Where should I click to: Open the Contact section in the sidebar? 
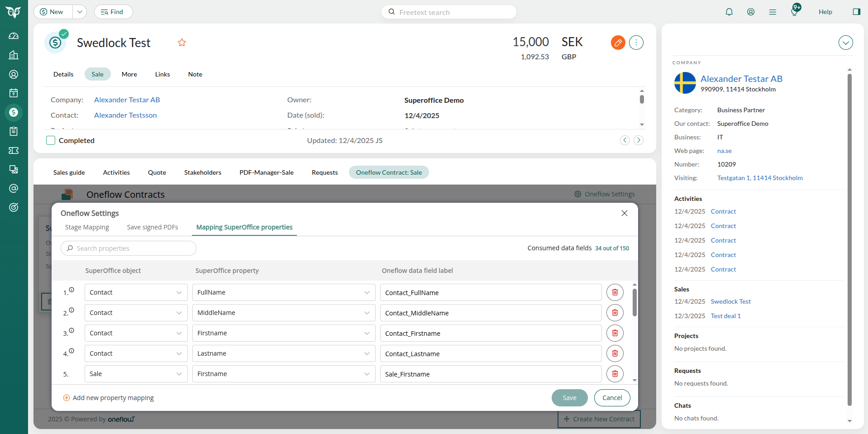click(x=14, y=74)
